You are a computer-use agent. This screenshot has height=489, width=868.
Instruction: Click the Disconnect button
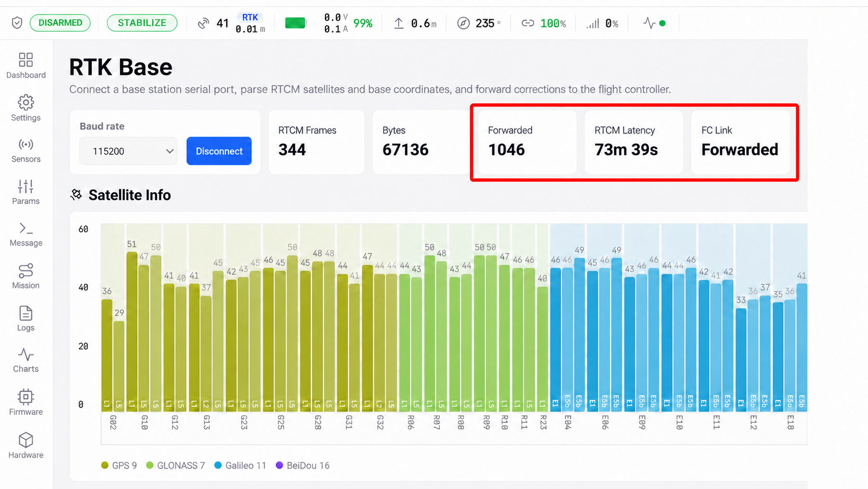click(219, 151)
